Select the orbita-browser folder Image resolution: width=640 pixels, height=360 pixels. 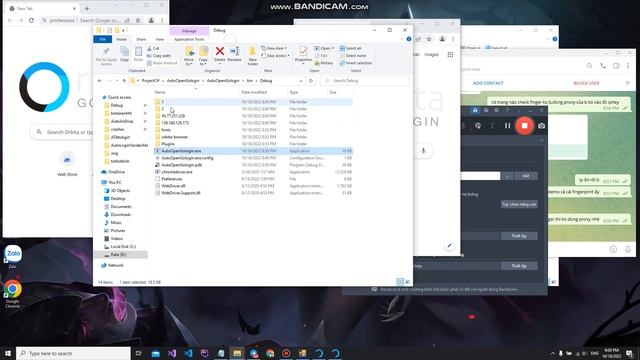pos(253,137)
